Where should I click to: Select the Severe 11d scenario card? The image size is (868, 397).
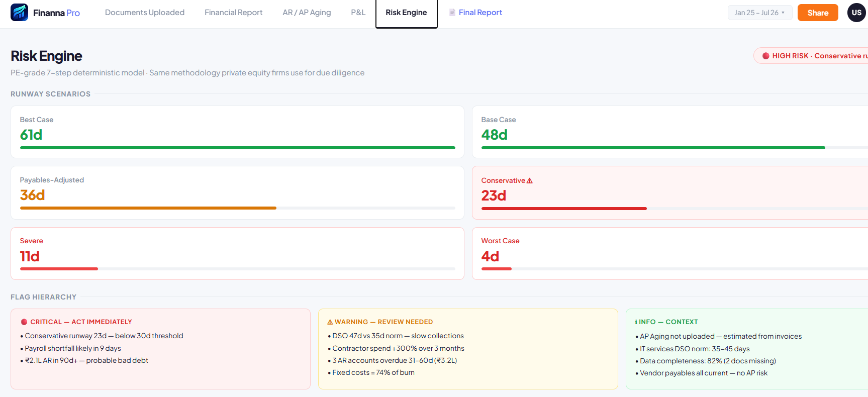pos(237,254)
